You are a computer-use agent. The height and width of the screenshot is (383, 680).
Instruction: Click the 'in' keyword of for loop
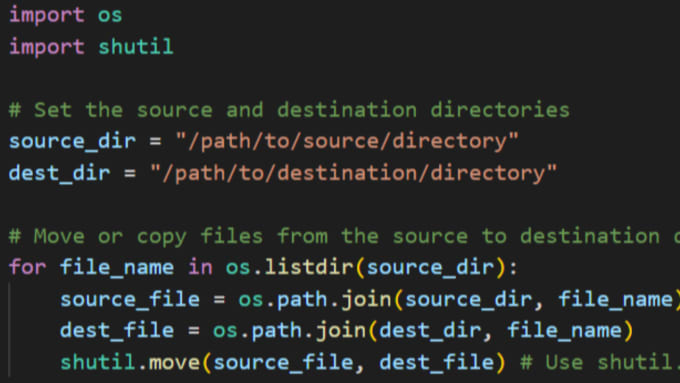[200, 267]
